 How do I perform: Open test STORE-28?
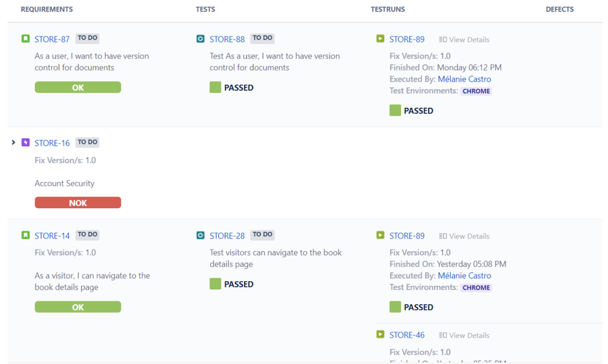(x=227, y=236)
